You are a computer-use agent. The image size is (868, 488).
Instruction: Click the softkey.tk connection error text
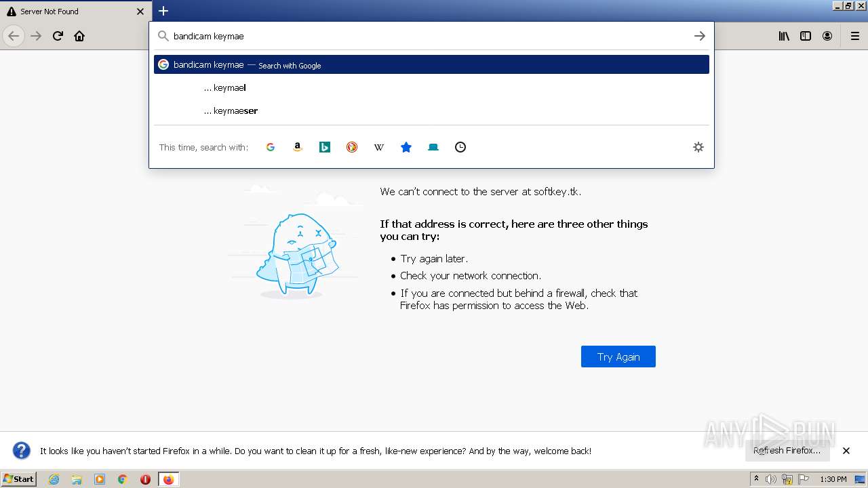(x=481, y=192)
